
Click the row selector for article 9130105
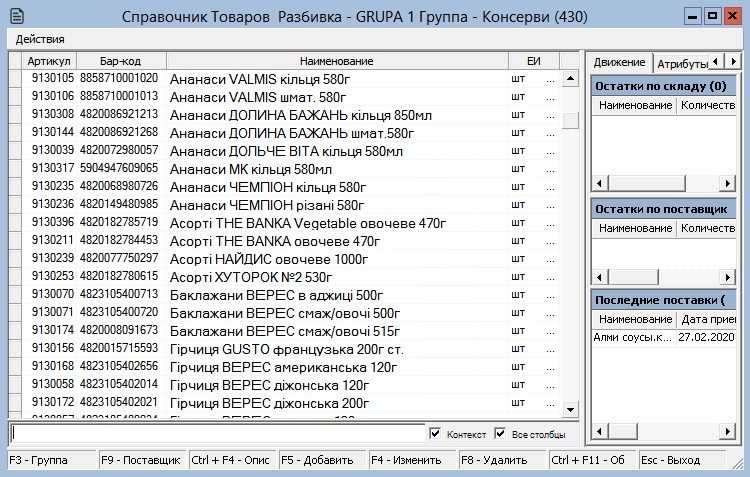pos(14,78)
